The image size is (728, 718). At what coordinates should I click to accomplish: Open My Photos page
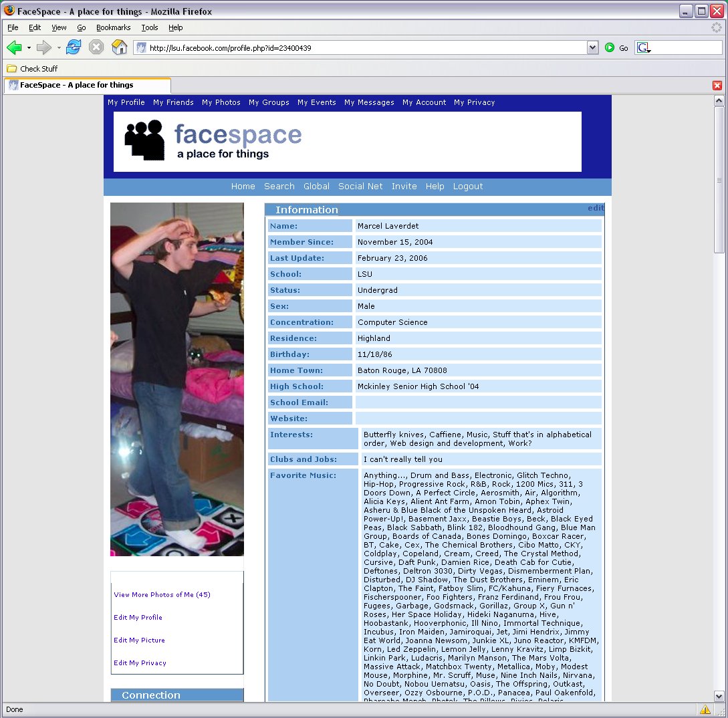[x=221, y=102]
